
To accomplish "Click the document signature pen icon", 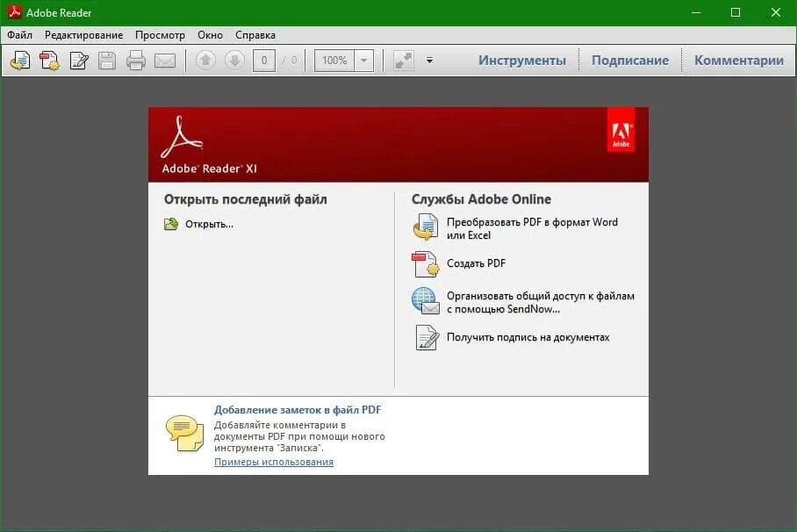I will pos(427,338).
